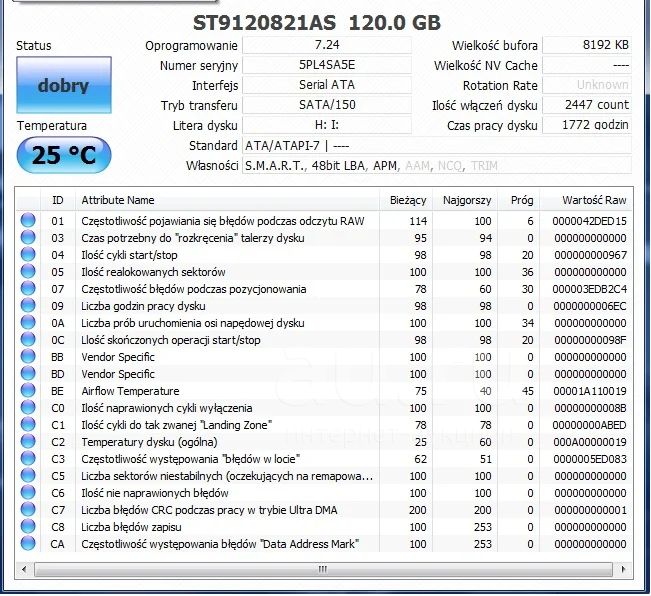Click the ID column header
This screenshot has height=596, width=651.
(x=58, y=200)
